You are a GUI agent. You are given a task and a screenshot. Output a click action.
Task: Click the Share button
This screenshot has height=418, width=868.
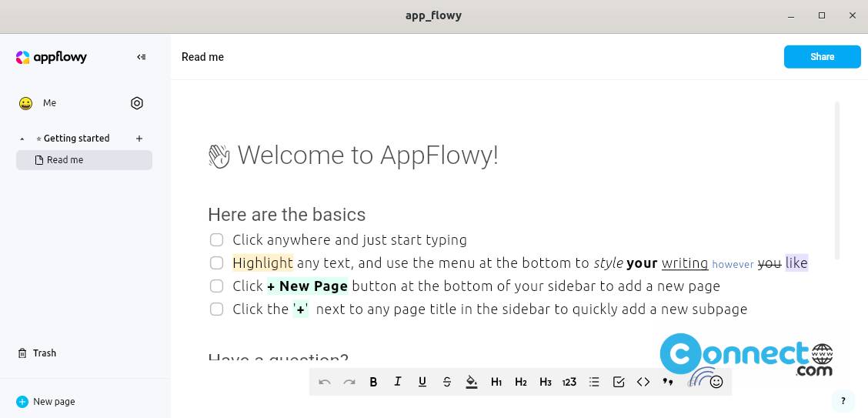click(822, 57)
